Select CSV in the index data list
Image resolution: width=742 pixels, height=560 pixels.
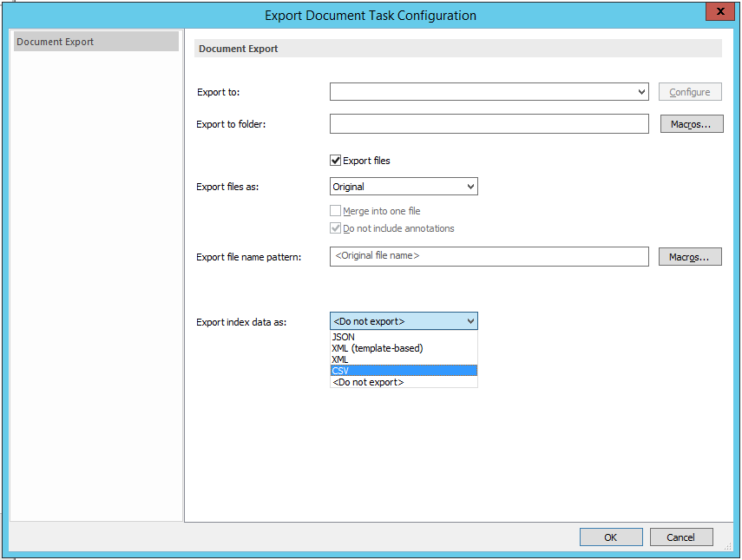tap(403, 371)
